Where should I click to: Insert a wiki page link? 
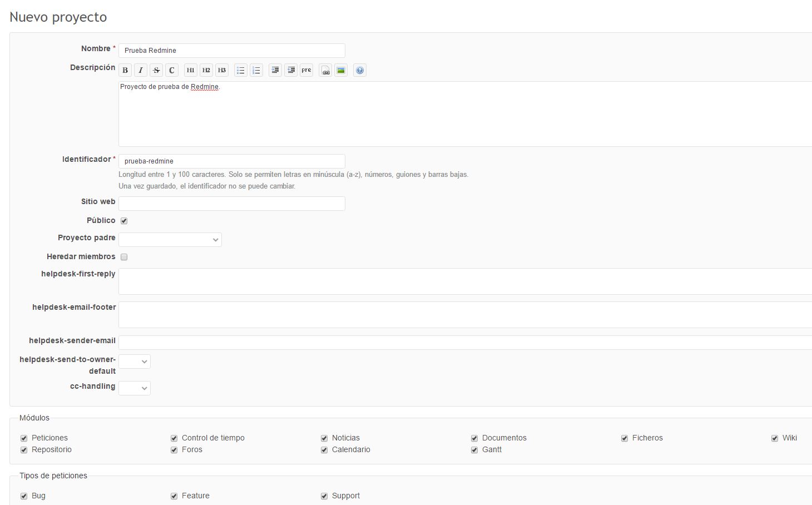[326, 70]
